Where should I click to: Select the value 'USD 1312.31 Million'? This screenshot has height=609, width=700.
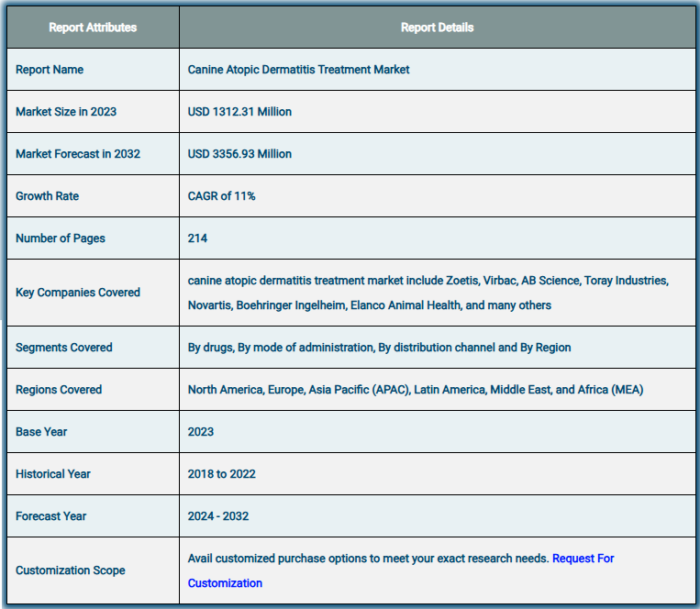point(239,112)
